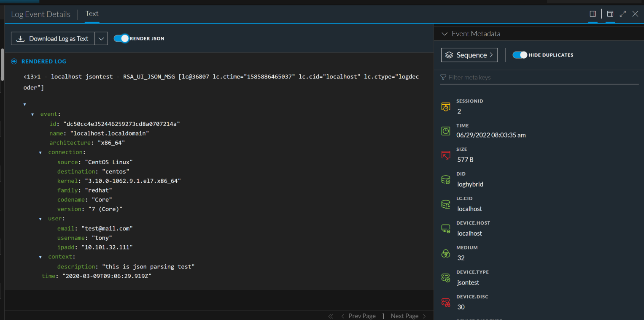644x320 pixels.
Task: Collapse the event node in the JSON tree
Action: [32, 114]
